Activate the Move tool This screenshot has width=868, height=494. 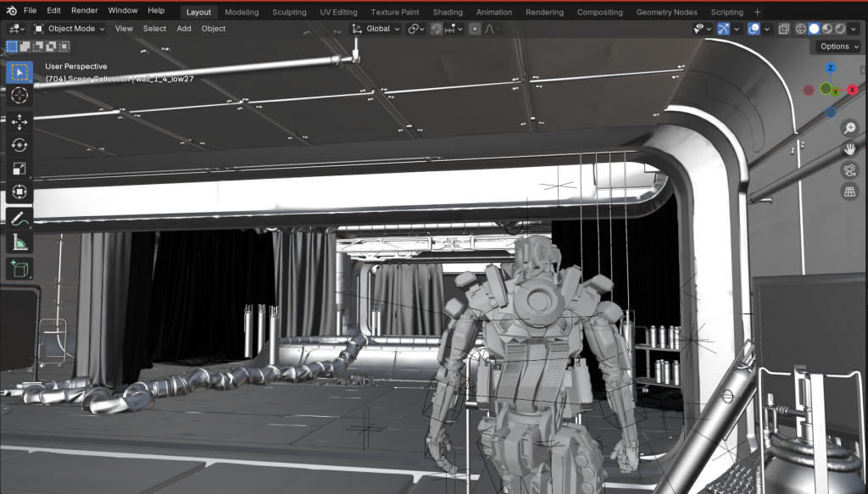pyautogui.click(x=19, y=122)
